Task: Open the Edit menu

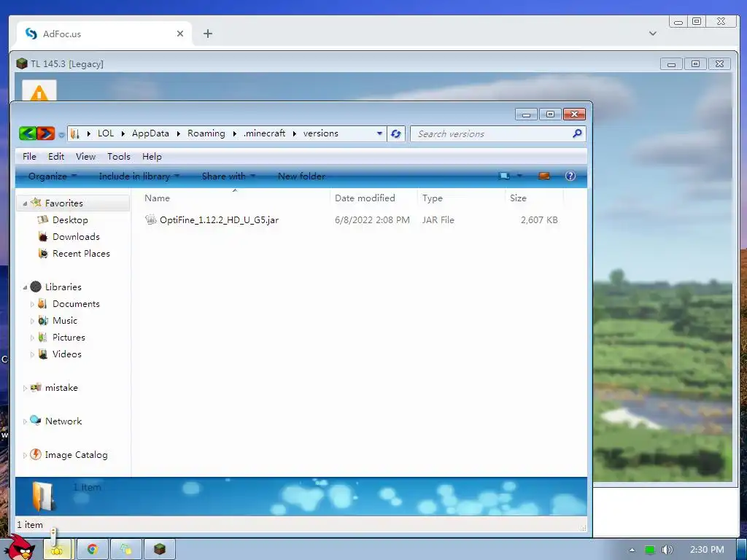Action: click(55, 157)
